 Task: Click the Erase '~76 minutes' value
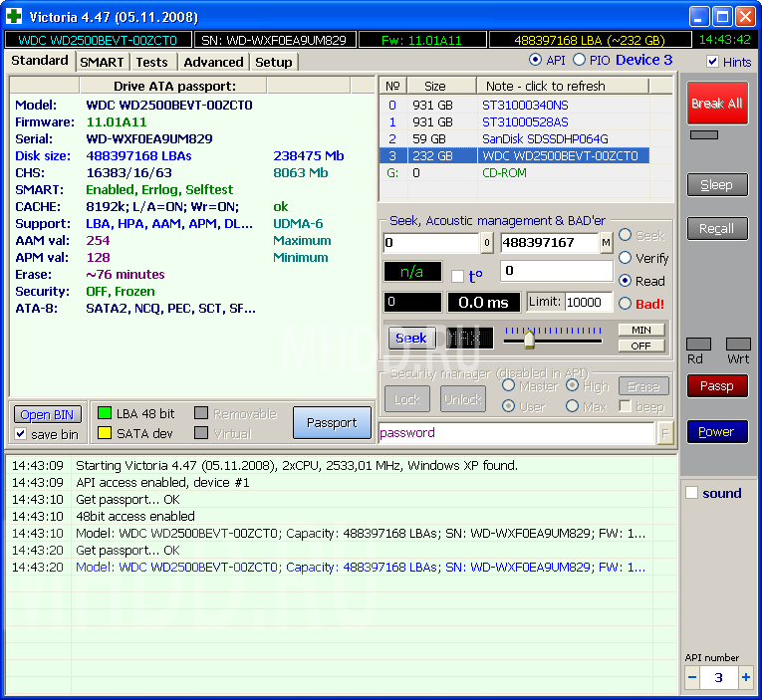126,275
